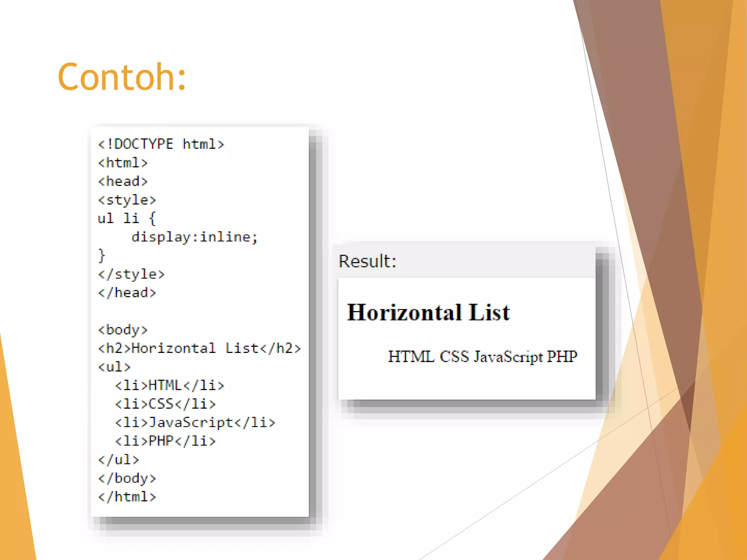This screenshot has width=747, height=560.
Task: Click the li PHP code line
Action: click(x=165, y=442)
